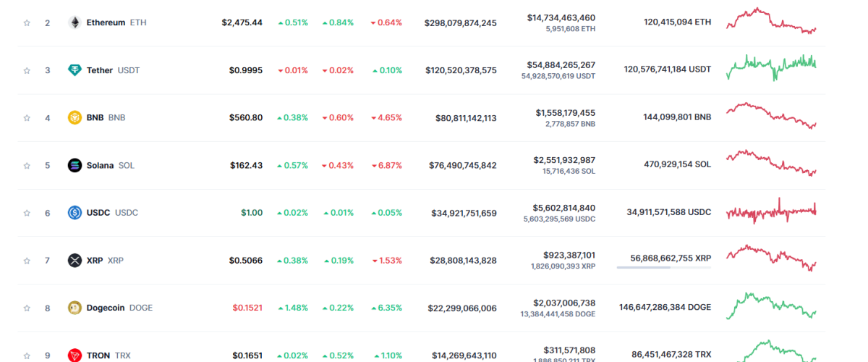Screen dimensions: 868x362
Task: Click the TRON coin logo icon
Action: click(74, 355)
